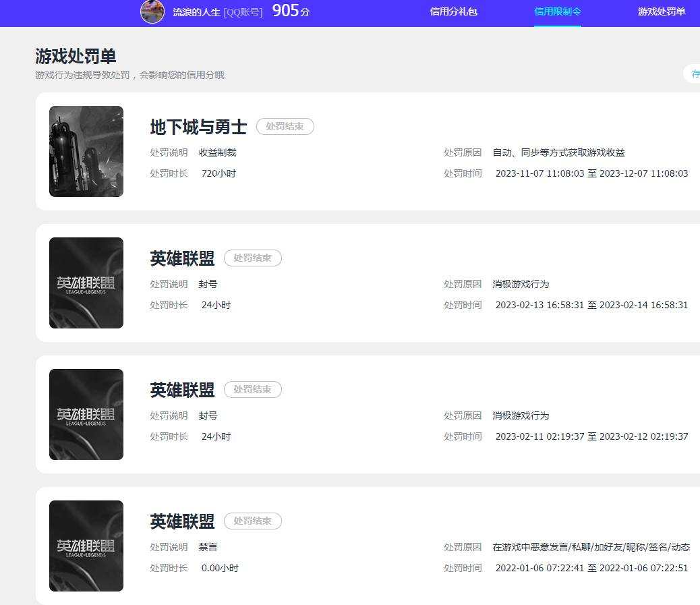Image resolution: width=700 pixels, height=605 pixels.
Task: Click 英雄联盟 title of 2023-02-11 penalty
Action: click(182, 390)
